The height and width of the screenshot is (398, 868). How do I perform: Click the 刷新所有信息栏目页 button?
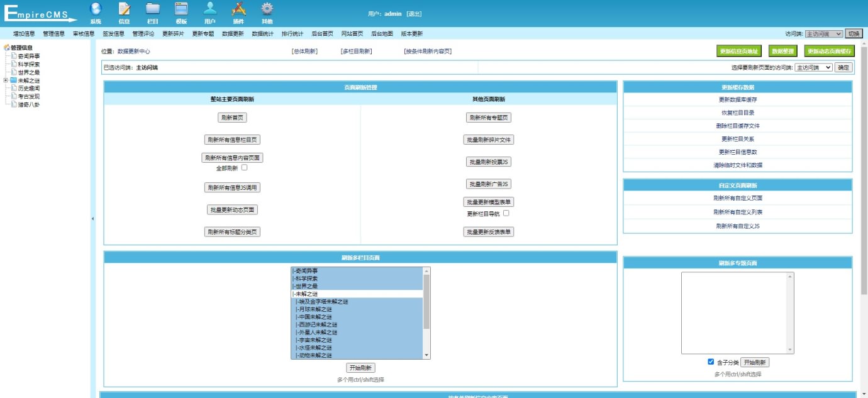(232, 140)
